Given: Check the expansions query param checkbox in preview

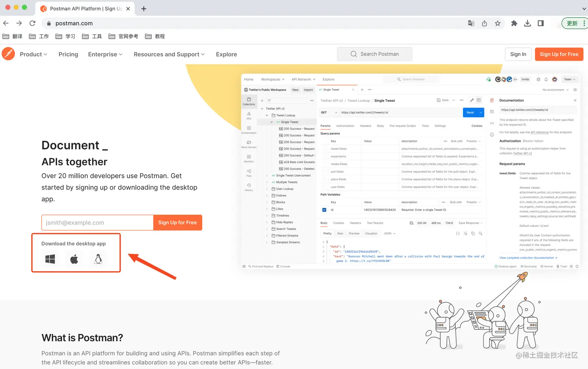Looking at the screenshot, I should point(324,156).
